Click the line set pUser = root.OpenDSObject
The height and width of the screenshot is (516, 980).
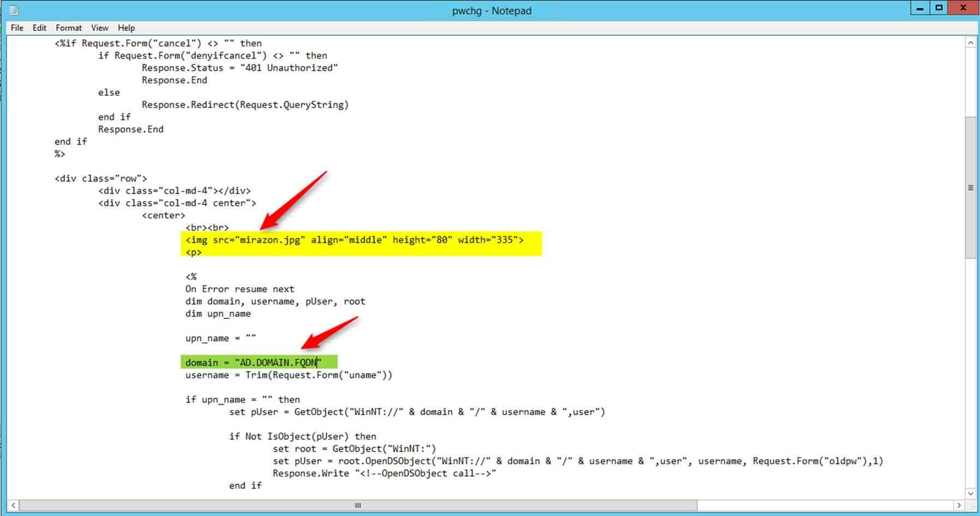click(578, 461)
